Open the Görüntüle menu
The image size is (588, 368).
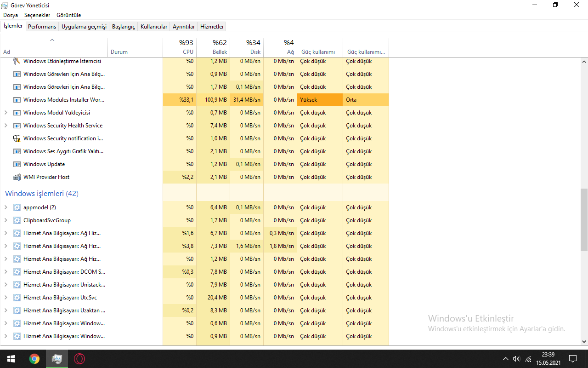click(x=69, y=15)
